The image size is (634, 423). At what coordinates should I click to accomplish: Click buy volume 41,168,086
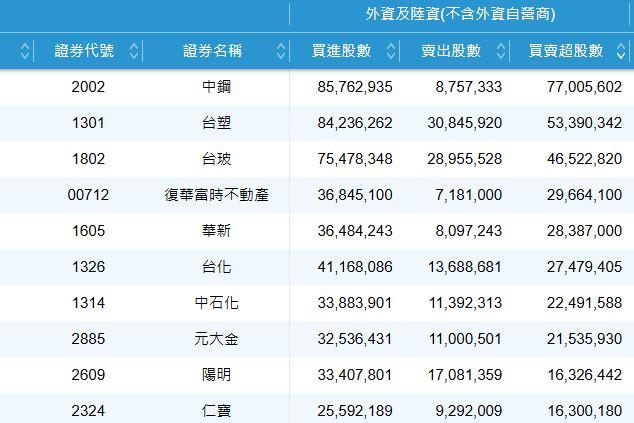[355, 267]
